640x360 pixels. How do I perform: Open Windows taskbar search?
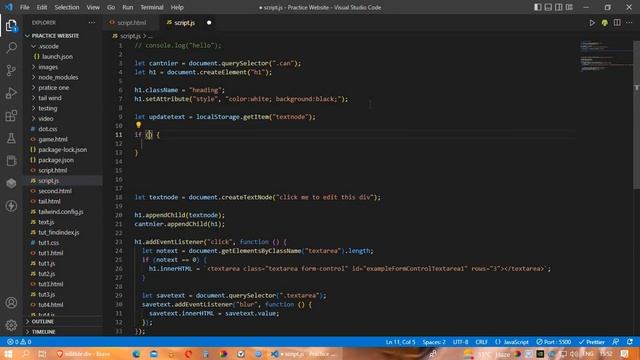25,353
